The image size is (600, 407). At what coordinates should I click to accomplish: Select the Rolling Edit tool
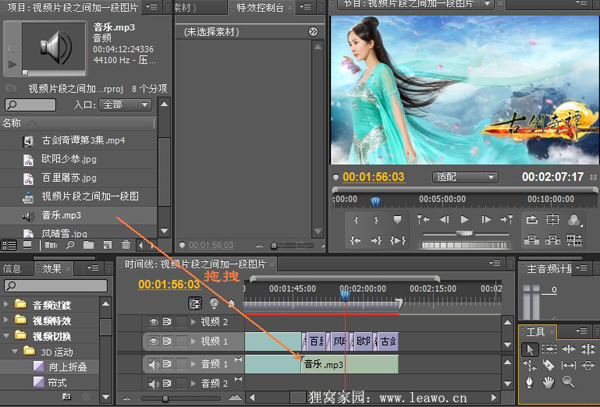588,349
